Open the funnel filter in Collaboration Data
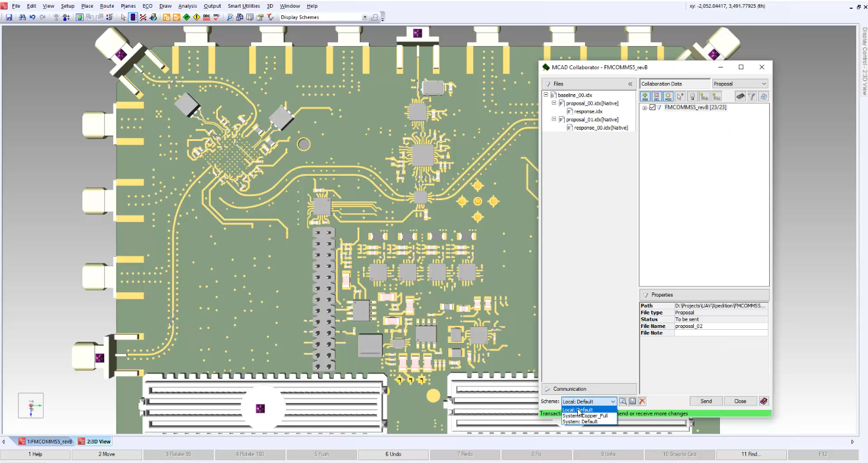This screenshot has width=868, height=463. [x=752, y=97]
